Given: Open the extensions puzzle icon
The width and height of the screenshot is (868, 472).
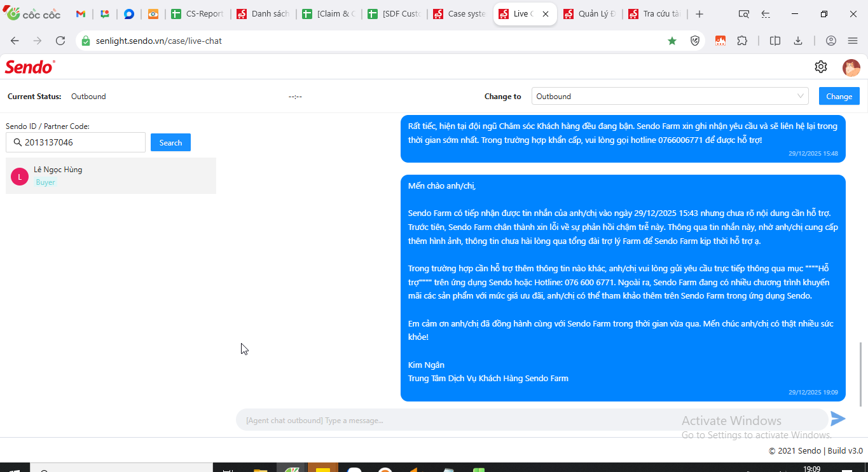Looking at the screenshot, I should tap(742, 41).
